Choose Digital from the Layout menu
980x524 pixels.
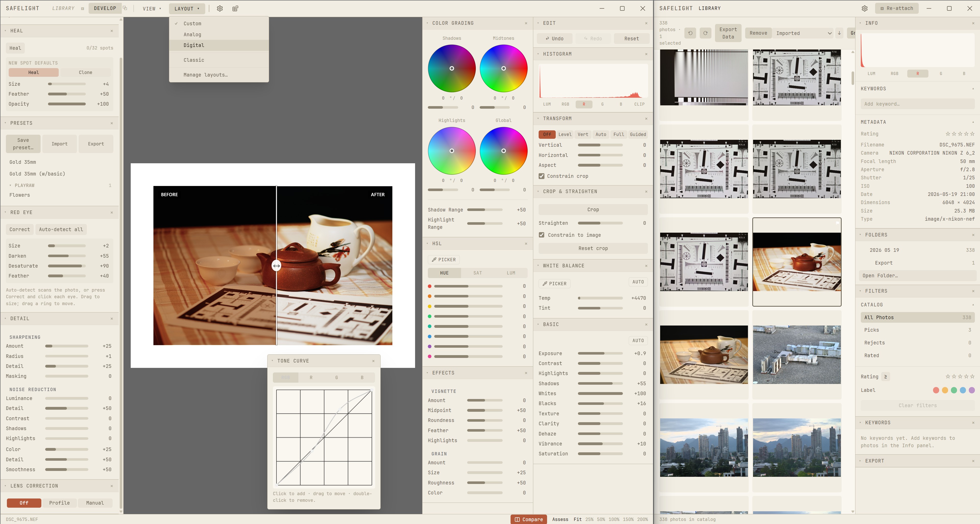pos(219,45)
